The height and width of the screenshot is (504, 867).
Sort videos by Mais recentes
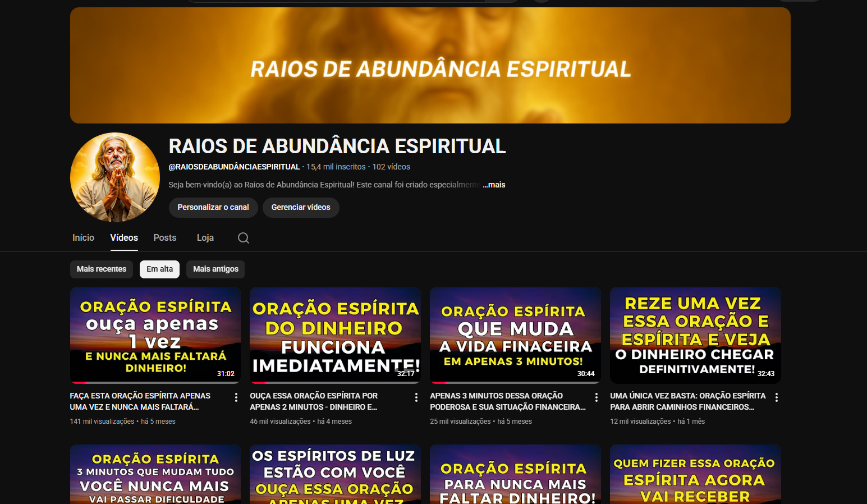pyautogui.click(x=102, y=269)
